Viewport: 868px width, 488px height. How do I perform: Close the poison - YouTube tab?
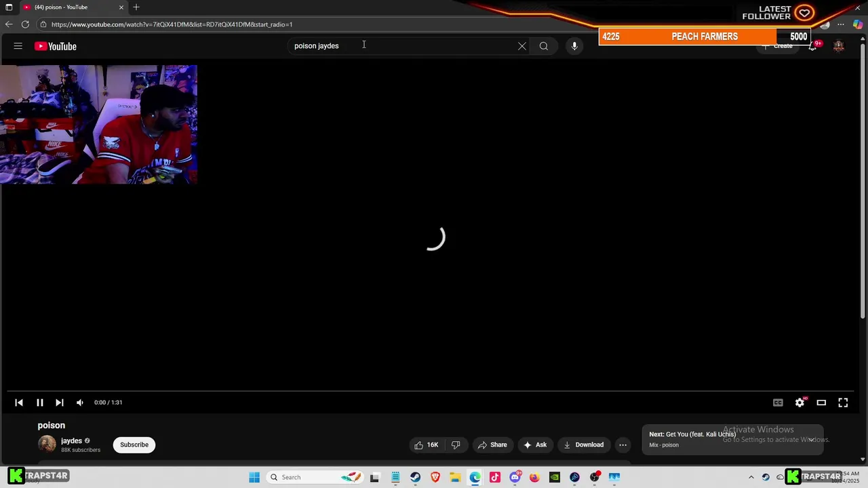pyautogui.click(x=121, y=7)
